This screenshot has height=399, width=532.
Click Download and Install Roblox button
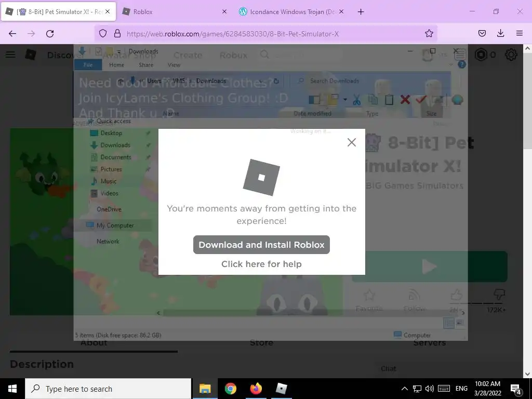261,245
